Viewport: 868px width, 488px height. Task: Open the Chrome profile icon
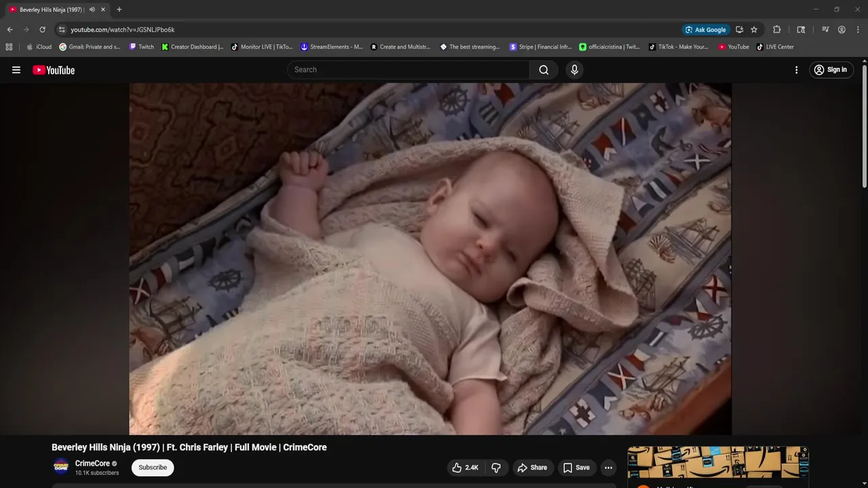click(x=842, y=30)
